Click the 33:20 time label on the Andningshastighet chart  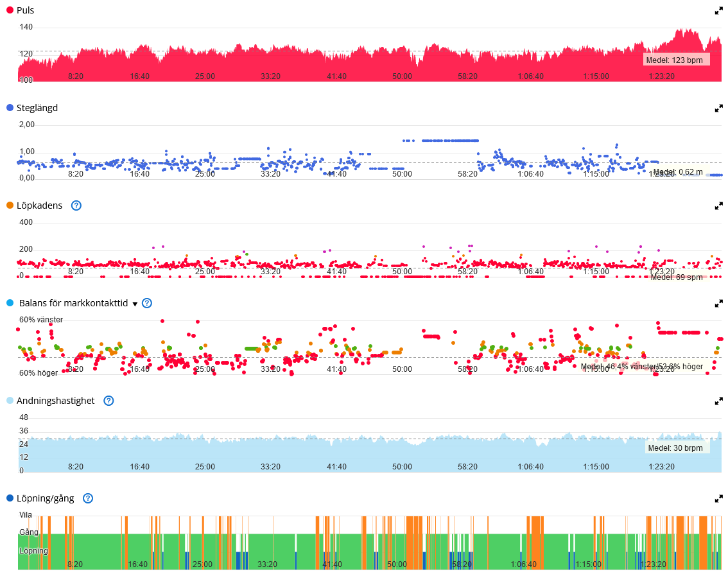[x=271, y=466]
